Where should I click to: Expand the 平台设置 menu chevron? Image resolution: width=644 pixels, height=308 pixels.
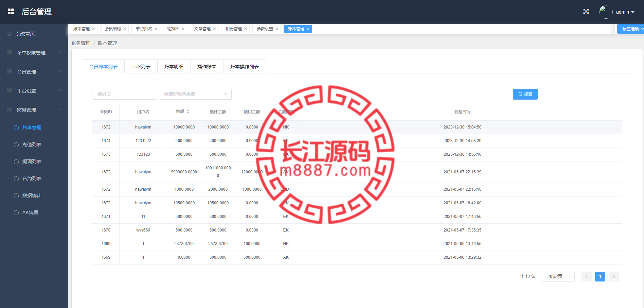click(x=59, y=90)
